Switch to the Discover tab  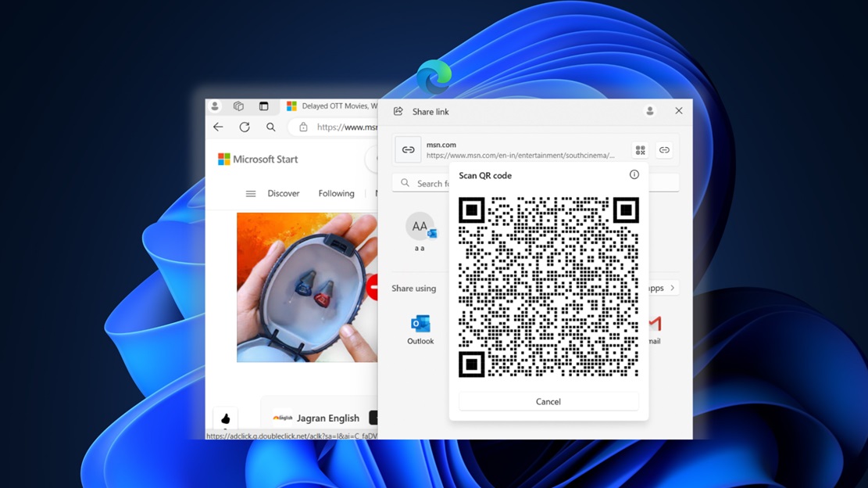[284, 194]
